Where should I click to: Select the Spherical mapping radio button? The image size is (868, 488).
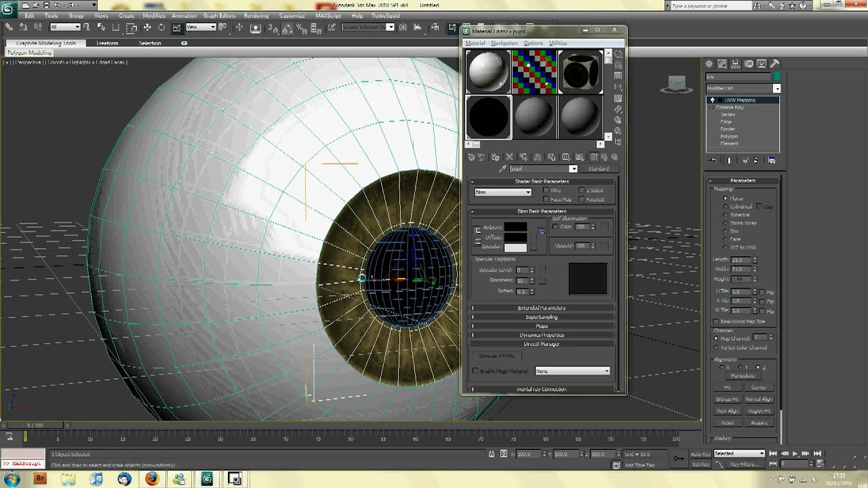coord(726,215)
